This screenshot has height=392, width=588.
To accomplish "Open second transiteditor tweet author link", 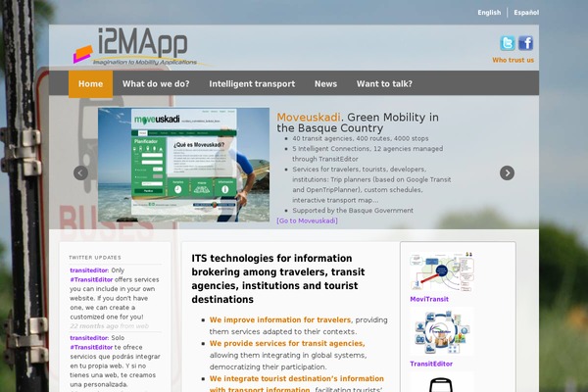I will (89, 337).
